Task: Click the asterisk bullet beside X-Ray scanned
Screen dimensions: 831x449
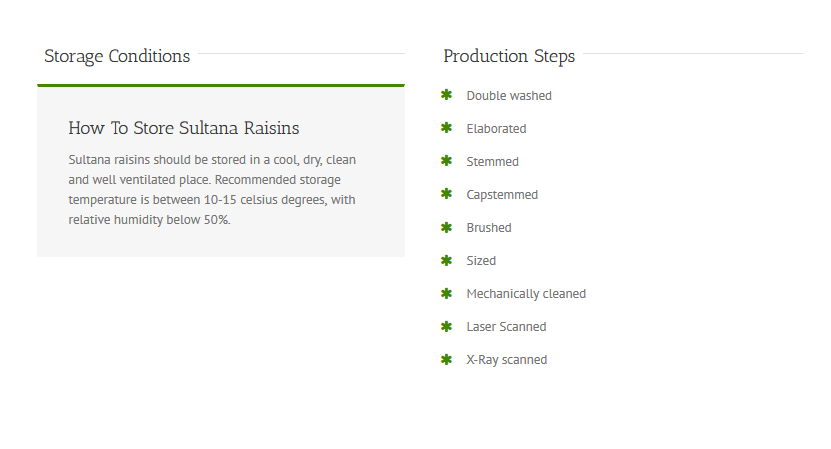Action: [446, 359]
